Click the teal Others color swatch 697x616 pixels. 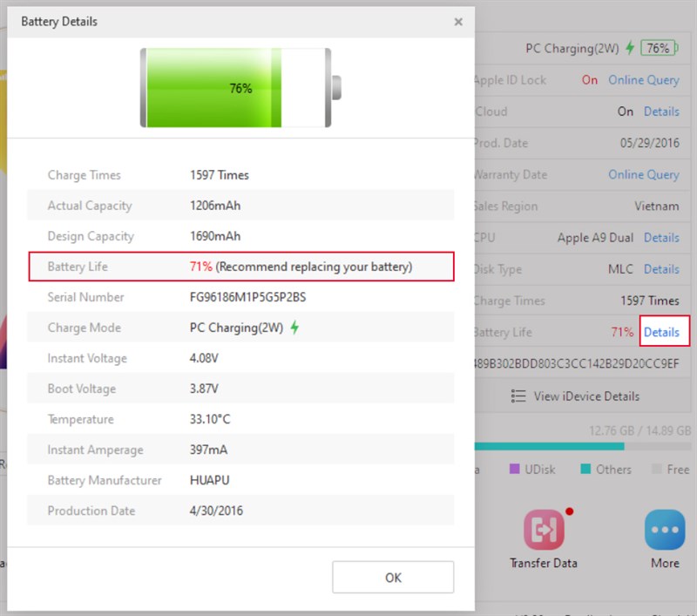tap(588, 469)
